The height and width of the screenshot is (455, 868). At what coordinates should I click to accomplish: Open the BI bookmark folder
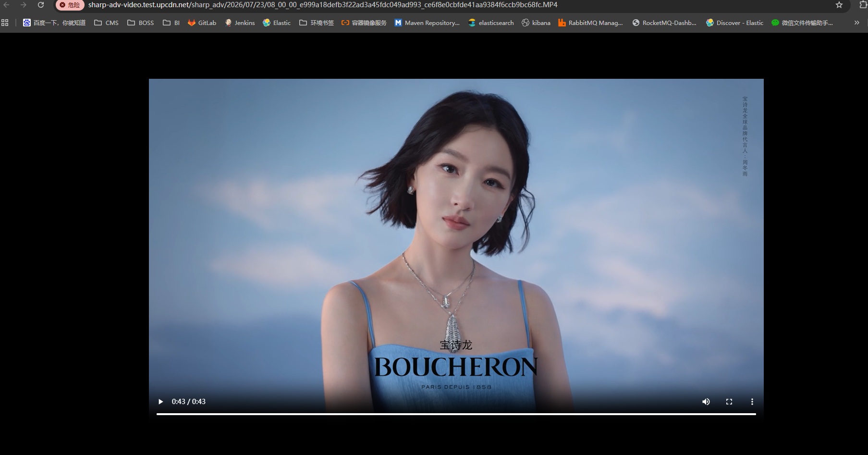[171, 23]
